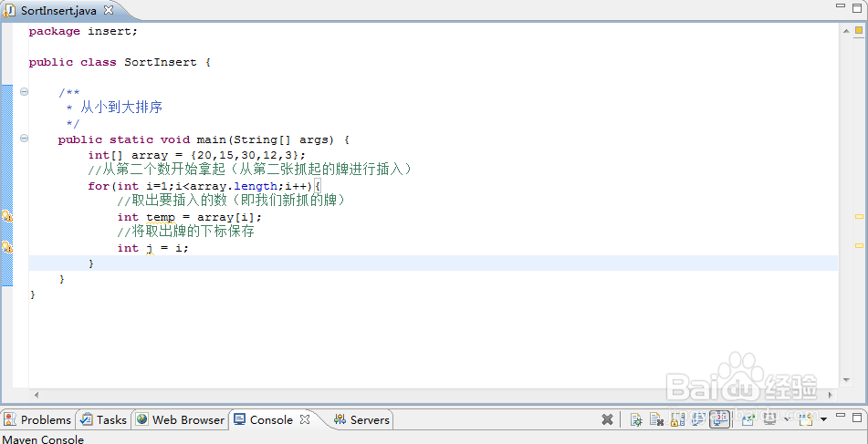Screen dimensions: 868x444
Task: Click overview ruler marker for temp warning
Action: 859,217
